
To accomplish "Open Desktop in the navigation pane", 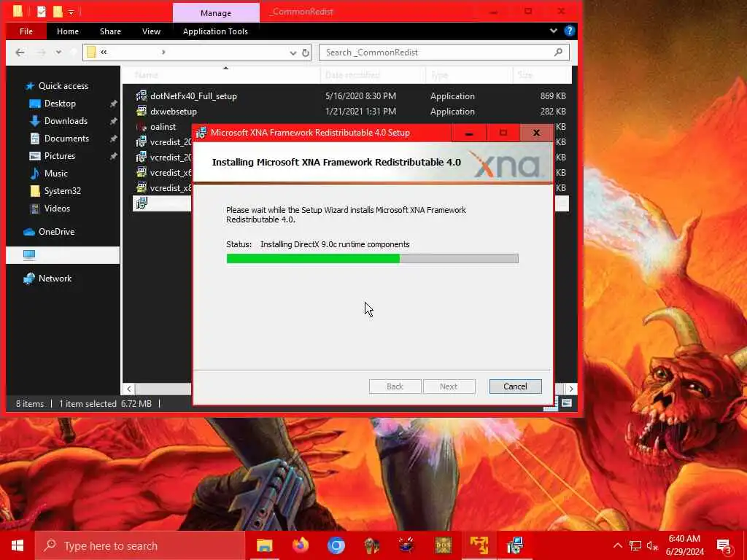I will pyautogui.click(x=60, y=104).
